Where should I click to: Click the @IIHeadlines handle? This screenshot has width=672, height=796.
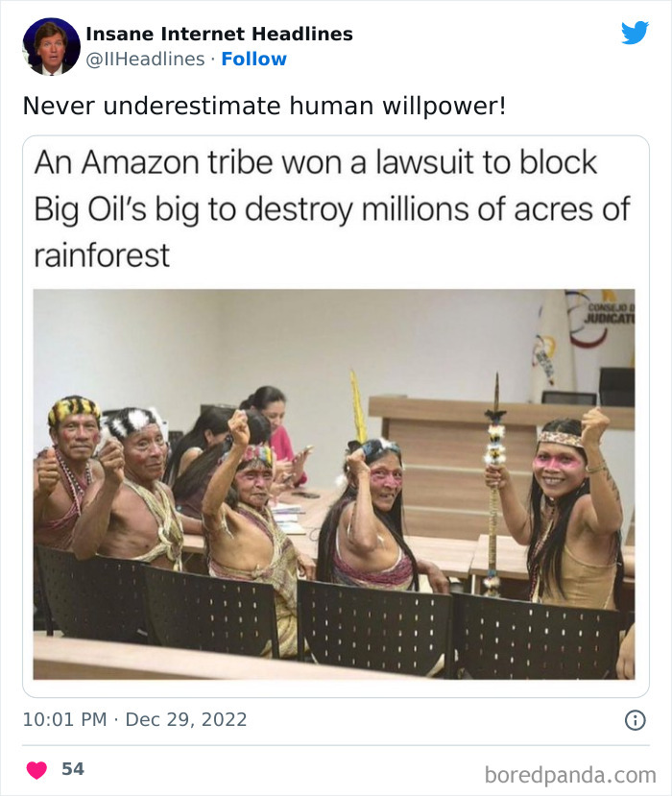click(145, 59)
